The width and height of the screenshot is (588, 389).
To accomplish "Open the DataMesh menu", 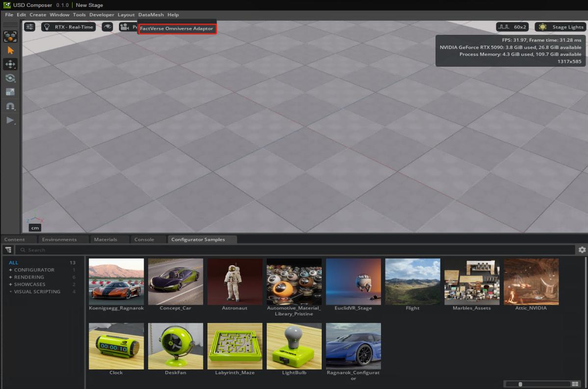I will pos(151,15).
